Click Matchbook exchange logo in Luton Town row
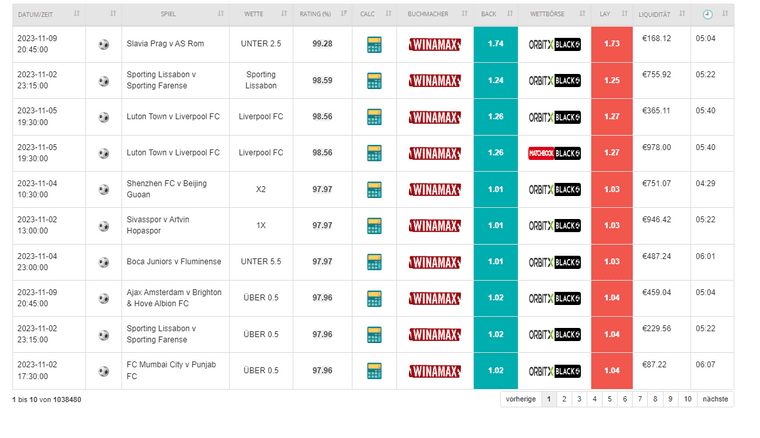This screenshot has height=438, width=760. point(554,154)
